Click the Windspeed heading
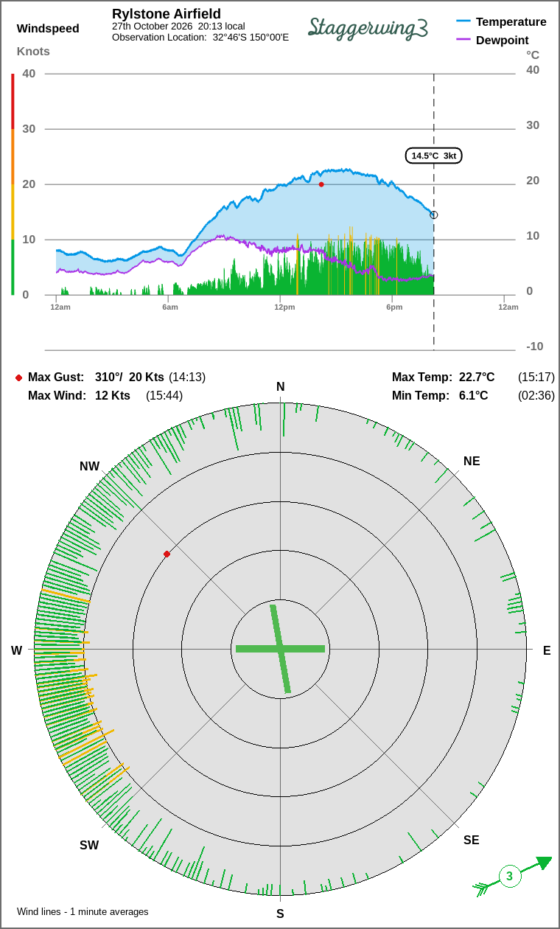 tap(48, 29)
